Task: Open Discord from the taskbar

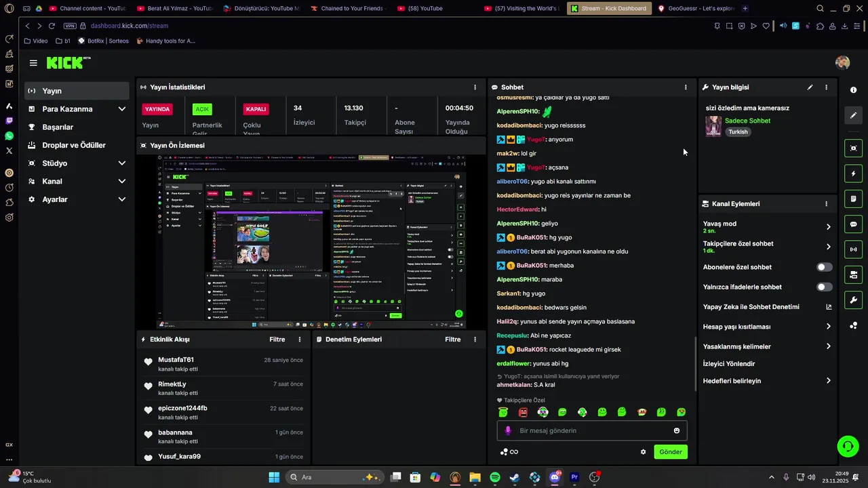Action: point(555,477)
